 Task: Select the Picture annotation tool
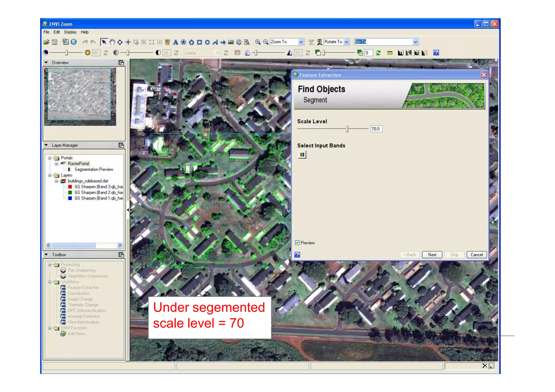[231, 42]
